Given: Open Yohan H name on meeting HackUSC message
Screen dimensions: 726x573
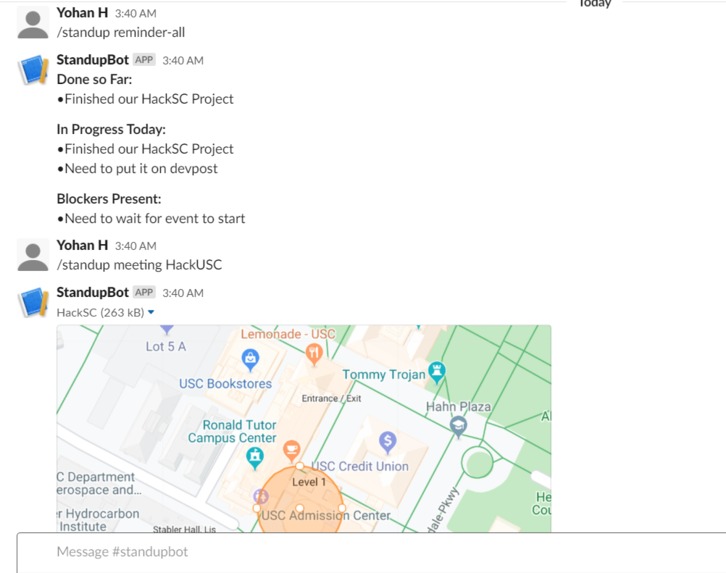Looking at the screenshot, I should coord(82,245).
